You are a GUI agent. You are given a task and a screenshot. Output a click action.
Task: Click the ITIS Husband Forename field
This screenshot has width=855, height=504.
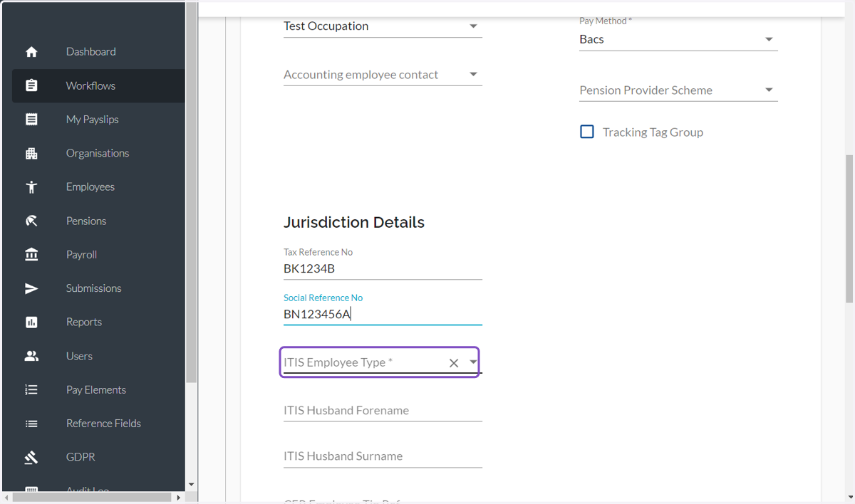point(383,411)
